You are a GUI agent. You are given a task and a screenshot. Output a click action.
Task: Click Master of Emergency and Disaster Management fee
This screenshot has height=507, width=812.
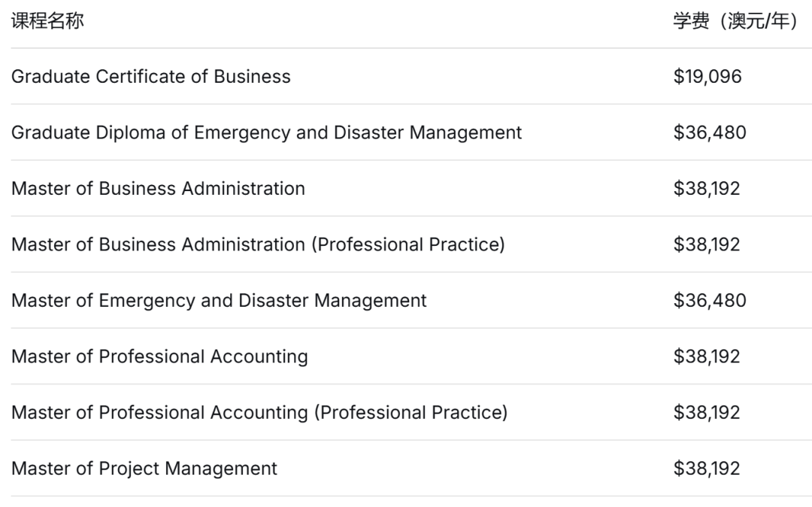pyautogui.click(x=710, y=300)
